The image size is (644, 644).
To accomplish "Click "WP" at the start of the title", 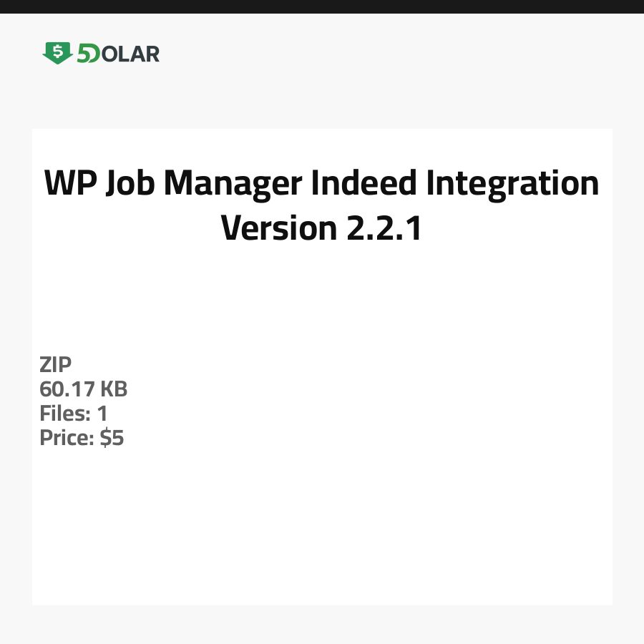I will coord(69,183).
